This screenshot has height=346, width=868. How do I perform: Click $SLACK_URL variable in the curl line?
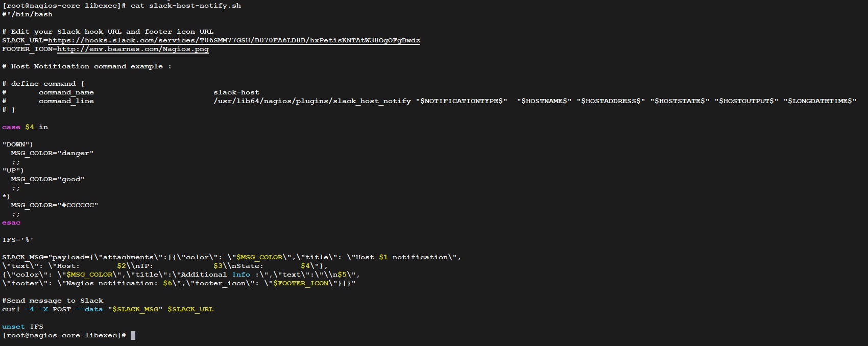[190, 309]
